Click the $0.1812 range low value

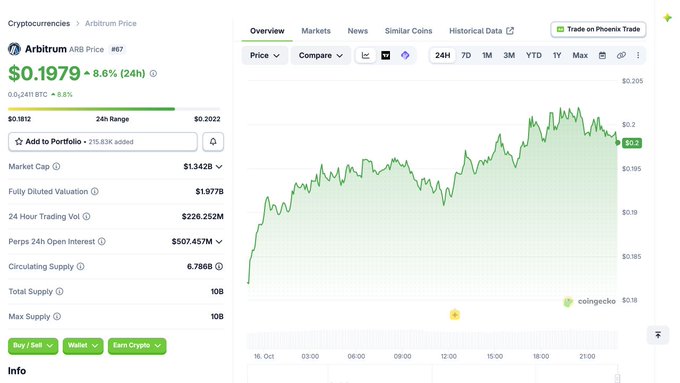20,119
